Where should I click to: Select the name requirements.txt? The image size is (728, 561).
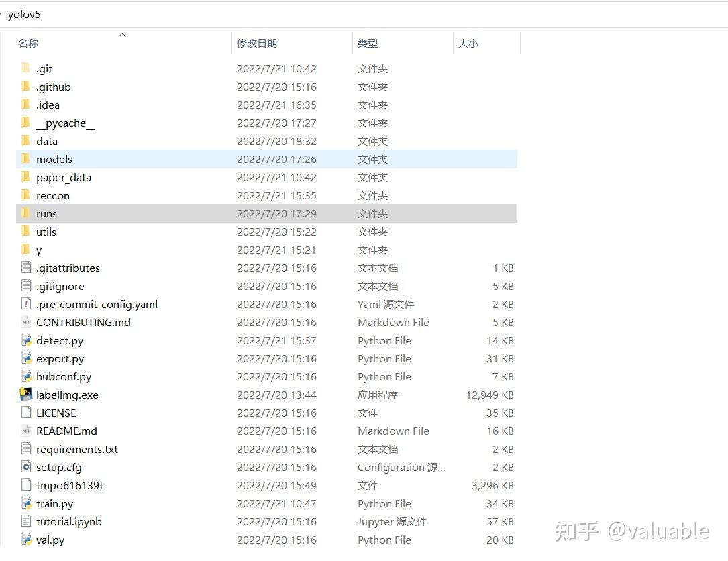coord(77,449)
